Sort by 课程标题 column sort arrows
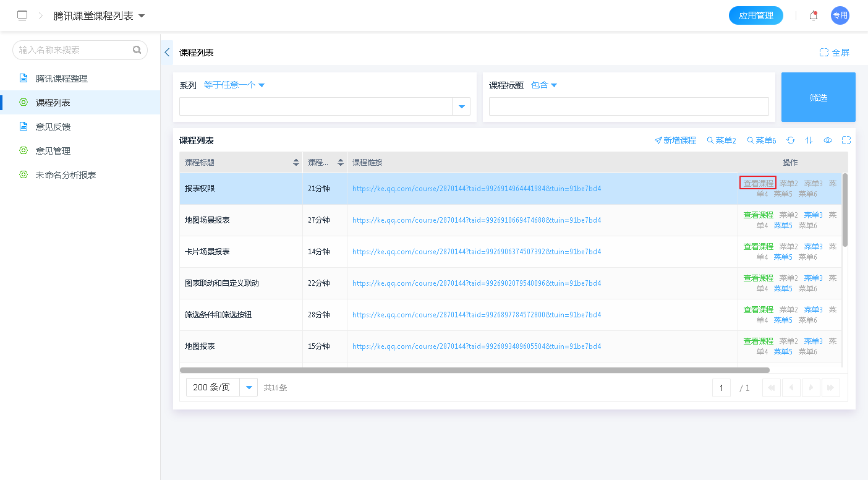Screen dimensions: 868x480 point(296,163)
